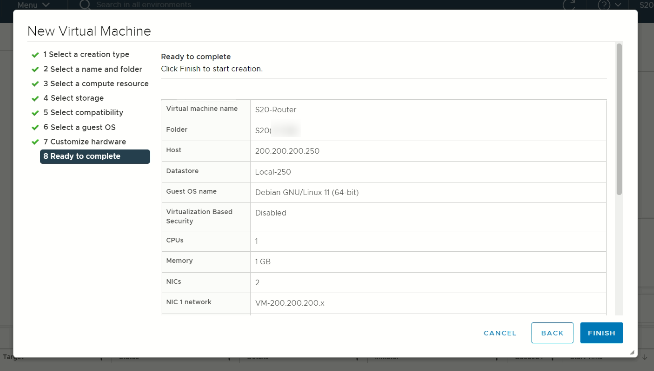The image size is (654, 371).
Task: Open step 1 Select a creation type
Action: point(86,54)
